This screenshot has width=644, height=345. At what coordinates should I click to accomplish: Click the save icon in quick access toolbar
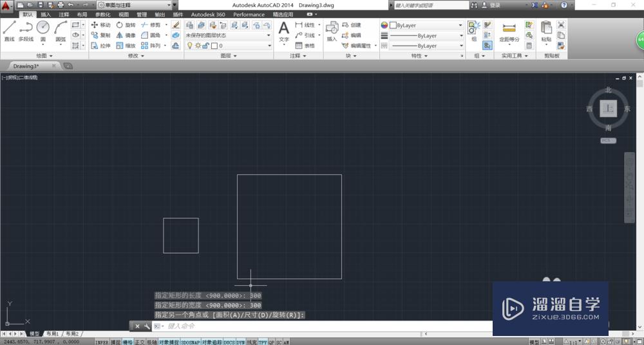[x=40, y=5]
